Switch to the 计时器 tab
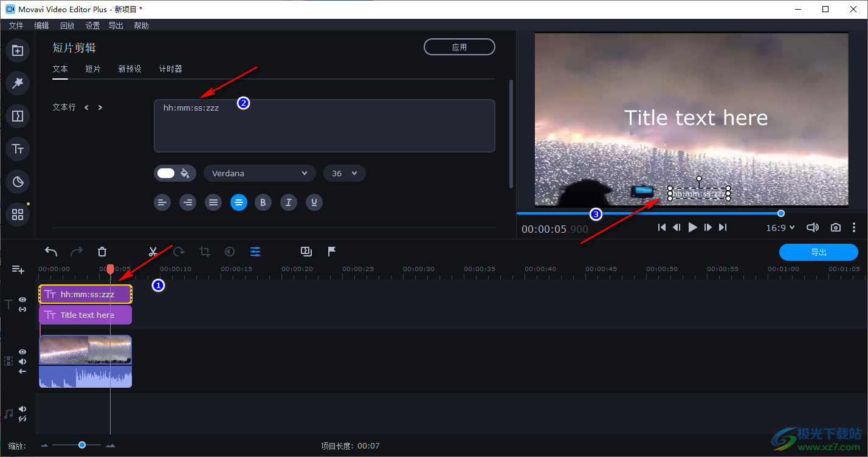Viewport: 868px width, 457px height. [171, 69]
